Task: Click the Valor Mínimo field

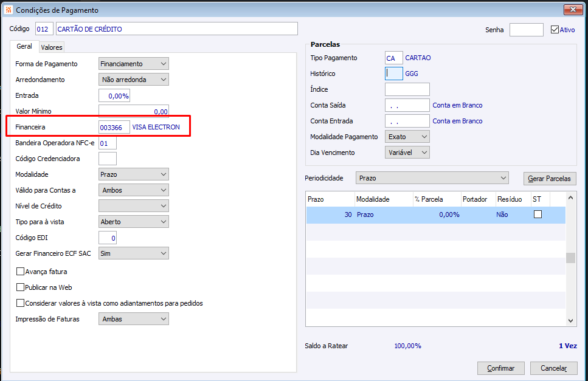Action: [134, 111]
